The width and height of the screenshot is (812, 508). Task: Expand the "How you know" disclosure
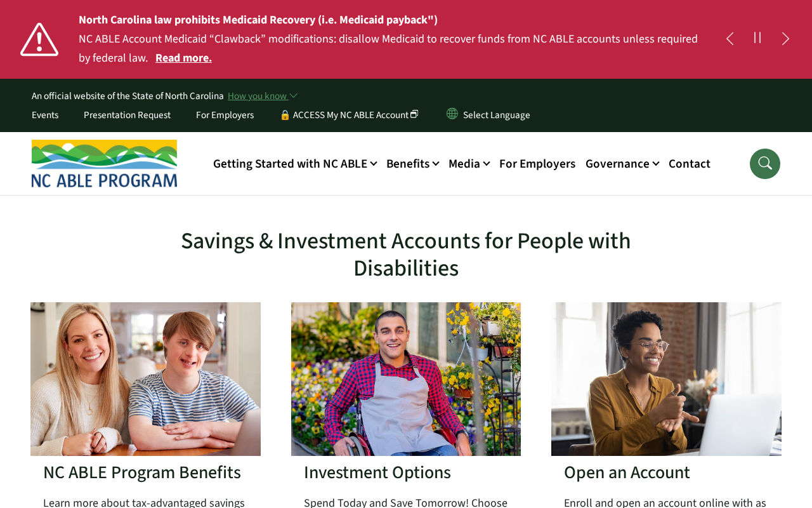coord(262,96)
